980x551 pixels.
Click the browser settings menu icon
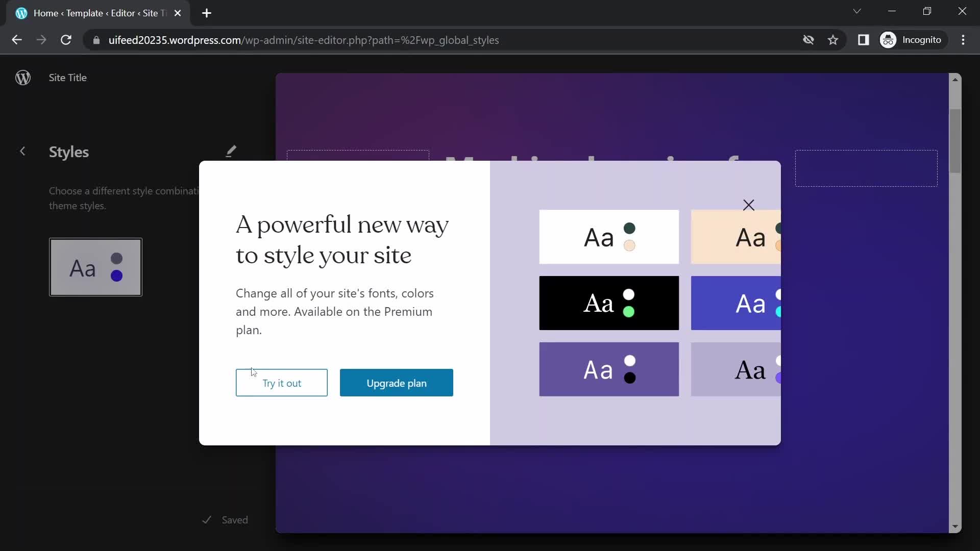point(967,40)
